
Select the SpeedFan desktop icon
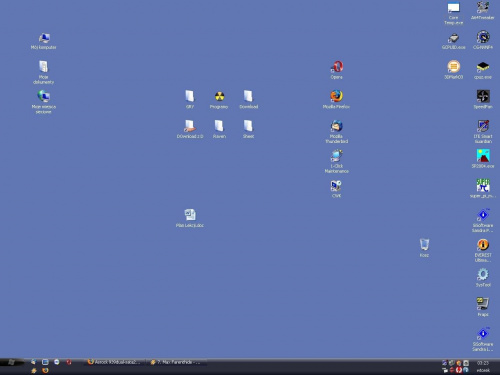pos(483,99)
